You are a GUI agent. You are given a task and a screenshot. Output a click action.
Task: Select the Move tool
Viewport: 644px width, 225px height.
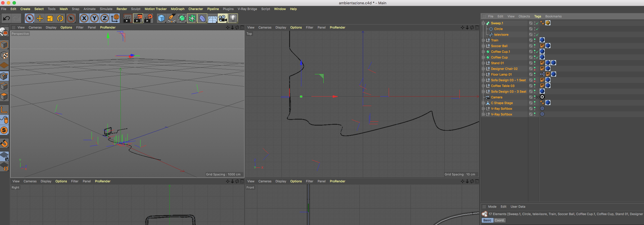coord(40,19)
